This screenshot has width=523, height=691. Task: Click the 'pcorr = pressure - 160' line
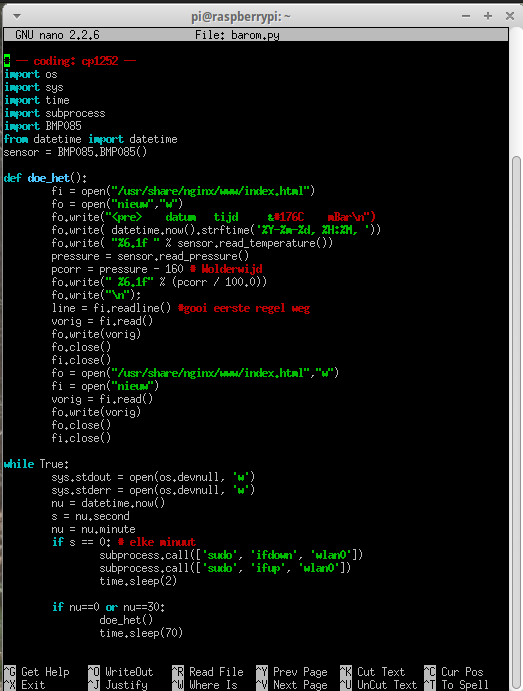[x=117, y=269]
